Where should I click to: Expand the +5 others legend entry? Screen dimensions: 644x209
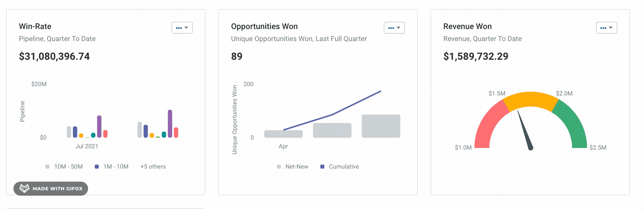point(153,167)
